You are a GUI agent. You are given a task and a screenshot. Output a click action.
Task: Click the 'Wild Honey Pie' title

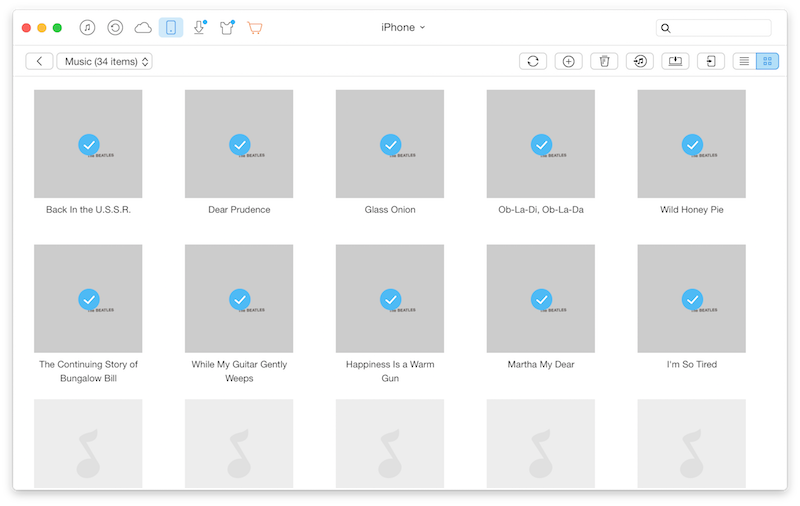692,210
